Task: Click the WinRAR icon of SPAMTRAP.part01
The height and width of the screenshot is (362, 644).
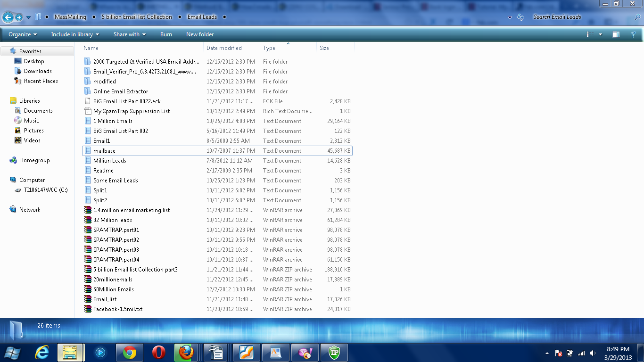Action: (87, 230)
